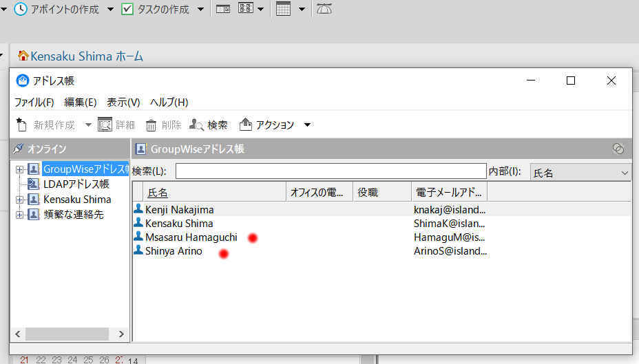Click the Kensaku Shima ホーム home icon
Screen dimensions: 639x364
pyautogui.click(x=23, y=55)
